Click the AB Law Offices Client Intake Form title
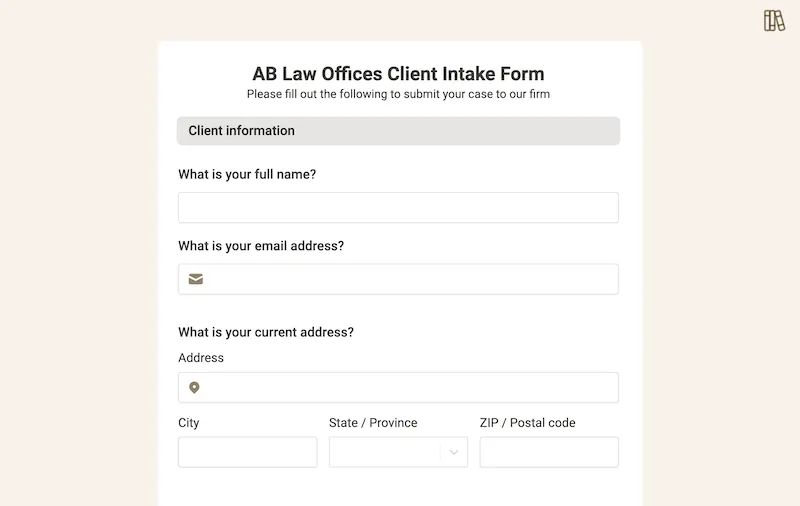The height and width of the screenshot is (506, 800). pos(398,74)
